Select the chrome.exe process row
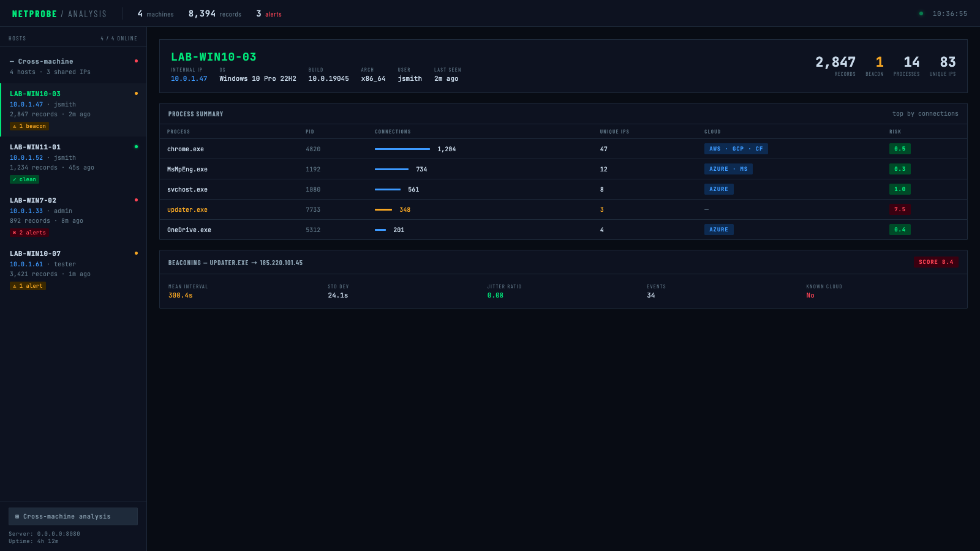 (563, 149)
